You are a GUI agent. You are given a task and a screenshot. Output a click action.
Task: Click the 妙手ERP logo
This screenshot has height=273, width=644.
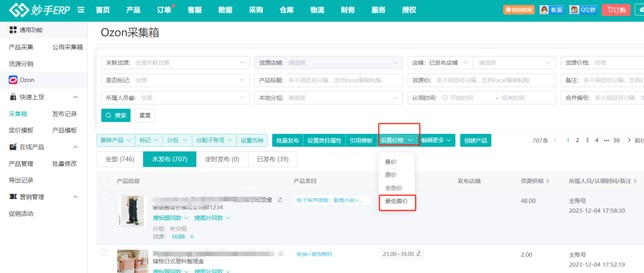41,10
